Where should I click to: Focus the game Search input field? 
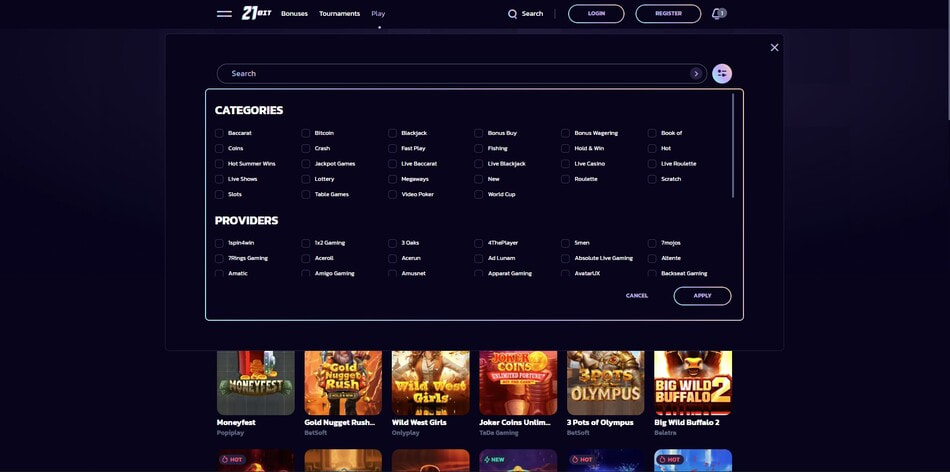[x=462, y=73]
